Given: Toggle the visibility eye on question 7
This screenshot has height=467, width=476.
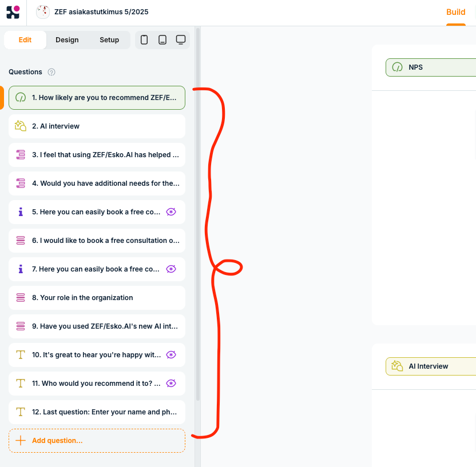Looking at the screenshot, I should point(171,269).
